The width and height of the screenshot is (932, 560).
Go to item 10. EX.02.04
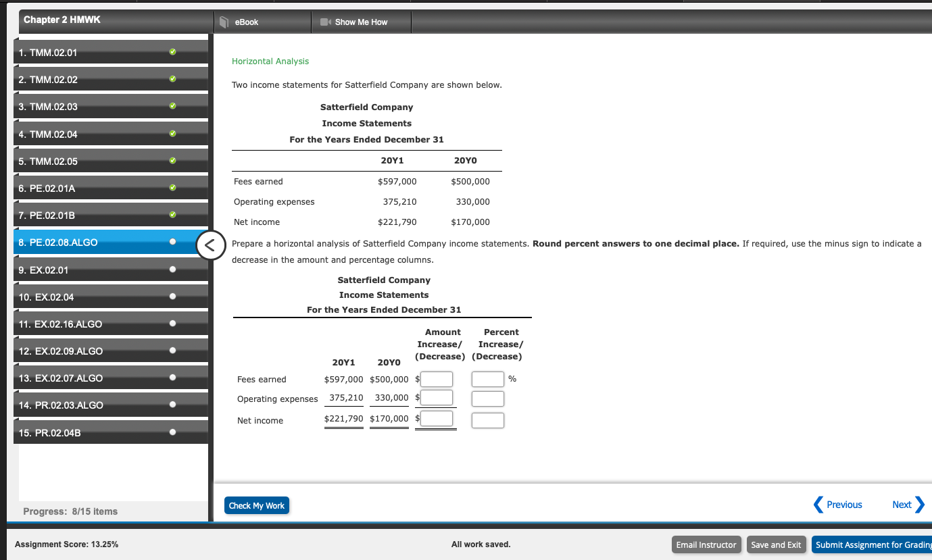[111, 297]
